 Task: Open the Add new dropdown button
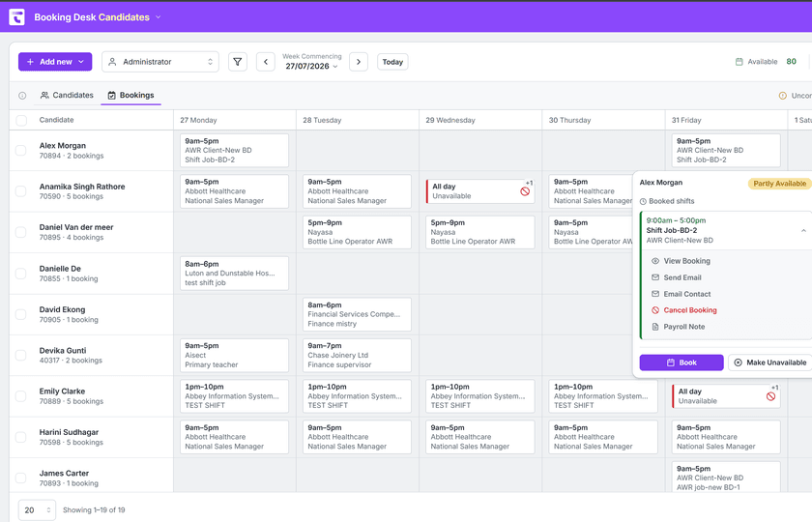[x=55, y=62]
